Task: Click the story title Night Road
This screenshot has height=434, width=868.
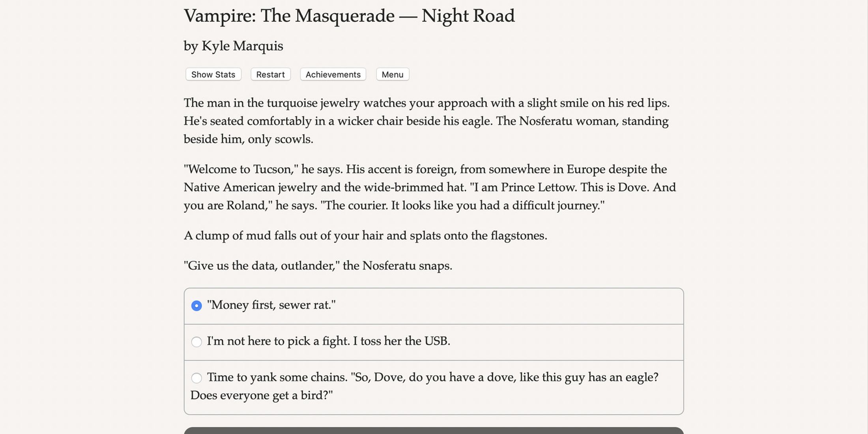Action: (349, 16)
